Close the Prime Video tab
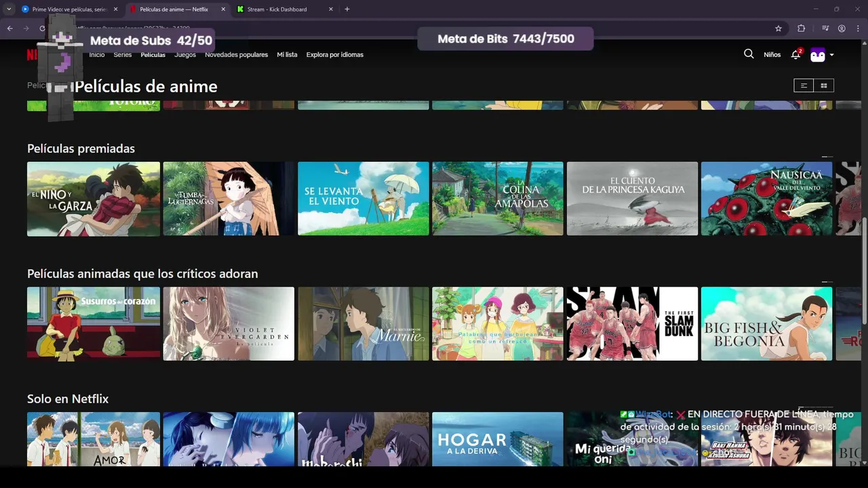 point(115,9)
